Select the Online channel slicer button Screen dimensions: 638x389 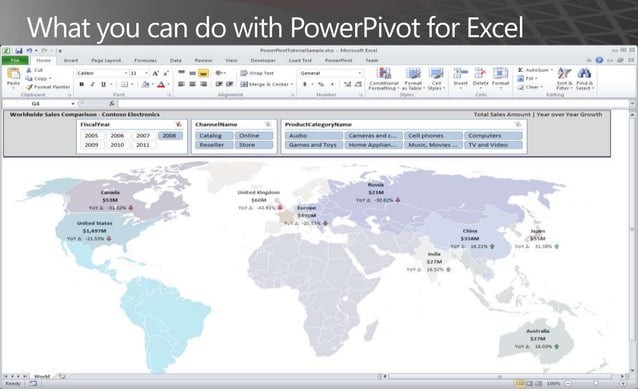(x=254, y=135)
